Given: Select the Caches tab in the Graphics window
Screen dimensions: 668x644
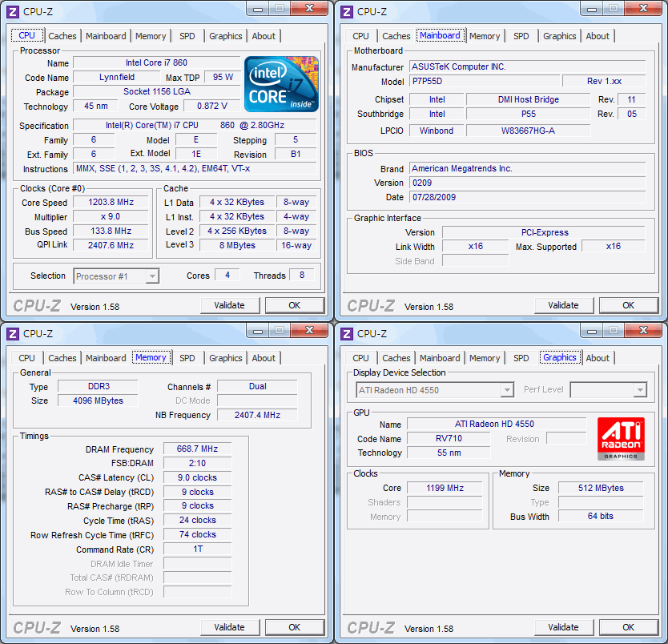Looking at the screenshot, I should (396, 358).
